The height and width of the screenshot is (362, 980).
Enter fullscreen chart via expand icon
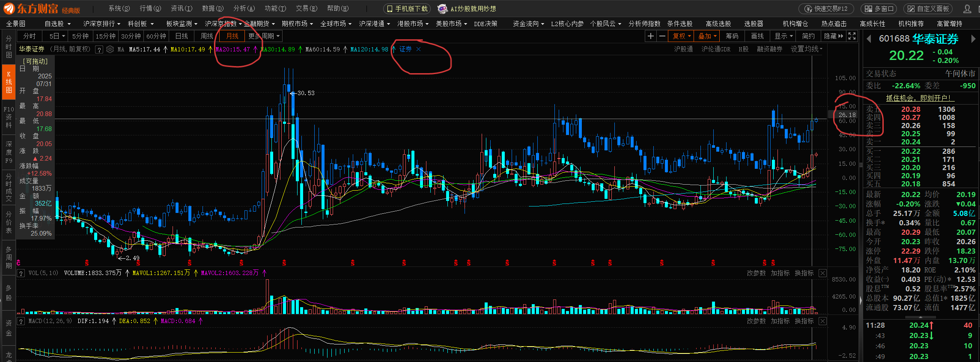pyautogui.click(x=852, y=36)
